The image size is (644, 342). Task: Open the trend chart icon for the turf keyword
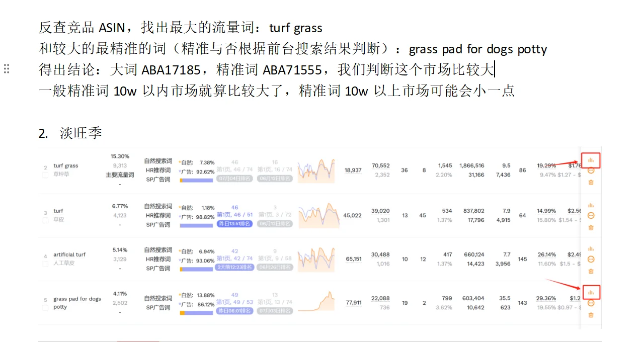click(x=591, y=205)
